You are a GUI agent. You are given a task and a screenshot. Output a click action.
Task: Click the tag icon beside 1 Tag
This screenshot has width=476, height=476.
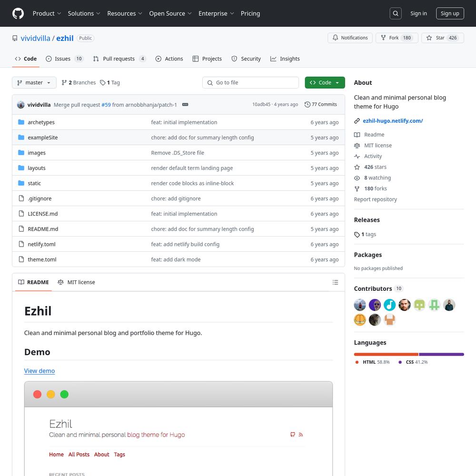point(103,83)
